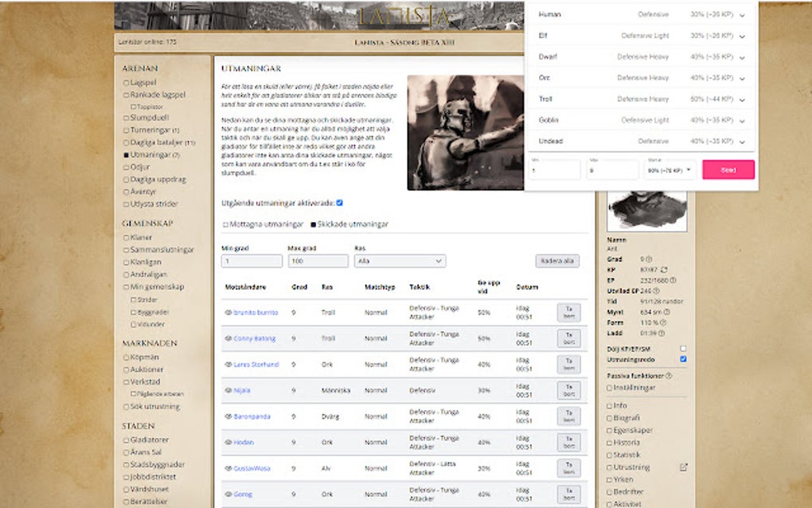The height and width of the screenshot is (508, 812).
Task: Click the info icon beside Grad 9
Action: 648,259
